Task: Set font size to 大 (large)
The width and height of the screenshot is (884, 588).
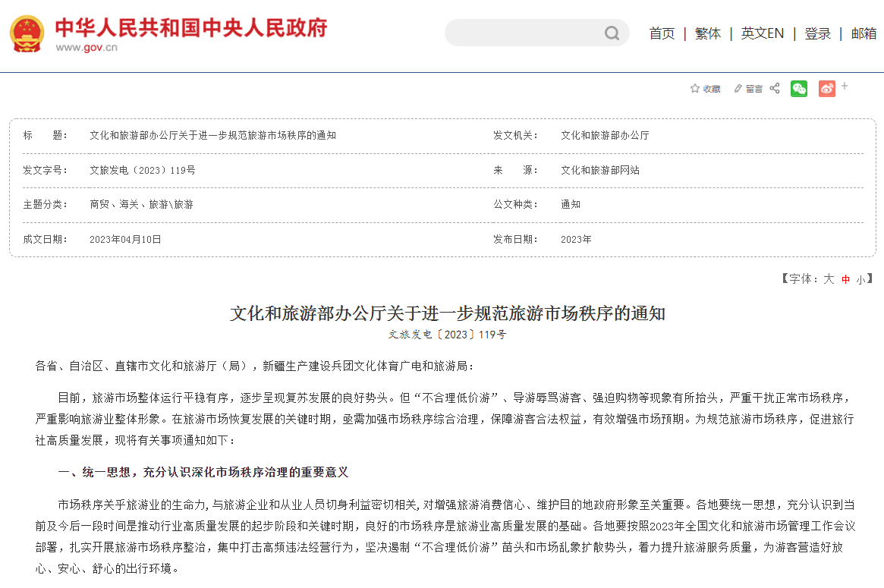Action: (829, 279)
